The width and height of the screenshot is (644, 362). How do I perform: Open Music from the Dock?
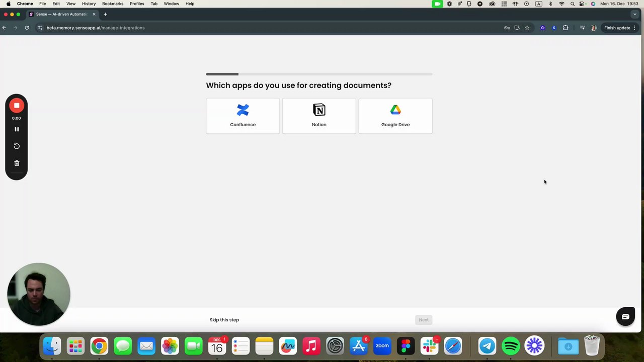(311, 346)
